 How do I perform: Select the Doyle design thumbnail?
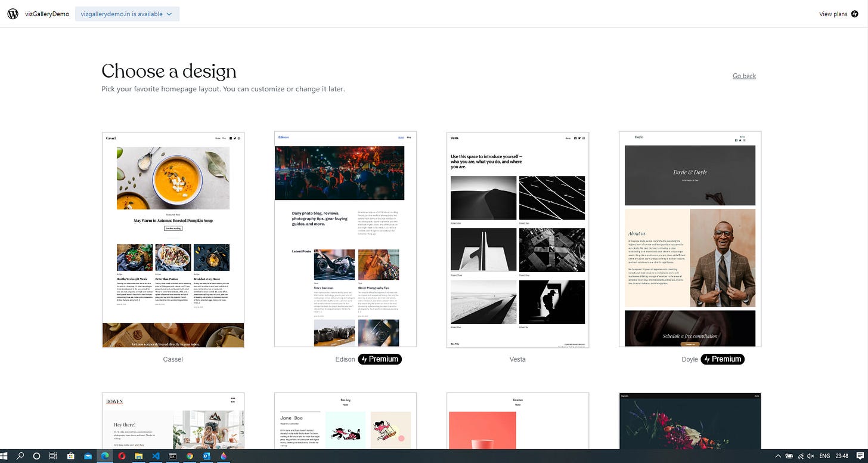[690, 239]
